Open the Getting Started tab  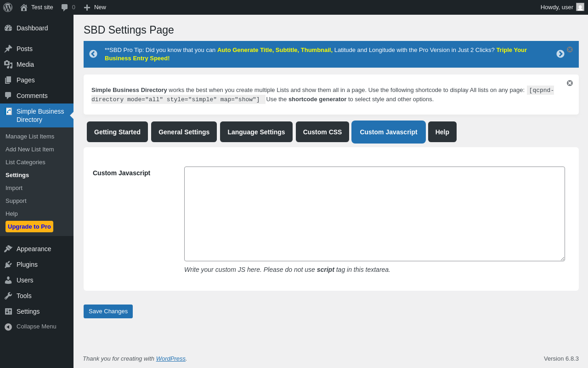tap(117, 132)
